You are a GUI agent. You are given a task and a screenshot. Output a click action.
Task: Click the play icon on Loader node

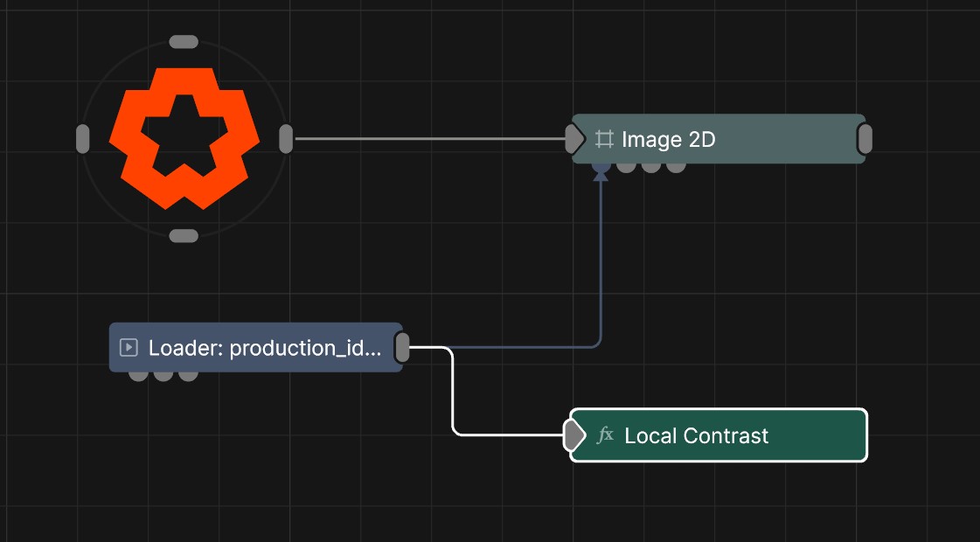click(x=129, y=348)
